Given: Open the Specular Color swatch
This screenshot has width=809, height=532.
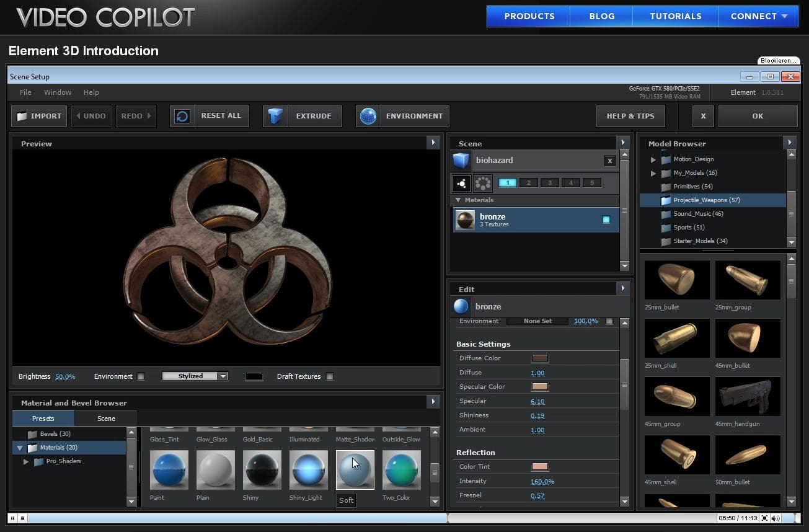Looking at the screenshot, I should tap(539, 387).
